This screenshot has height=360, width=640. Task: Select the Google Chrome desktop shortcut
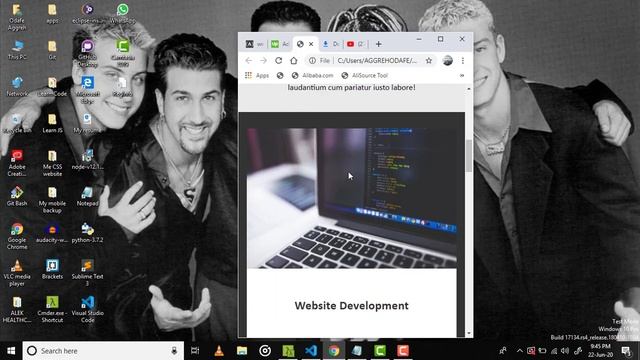(17, 236)
